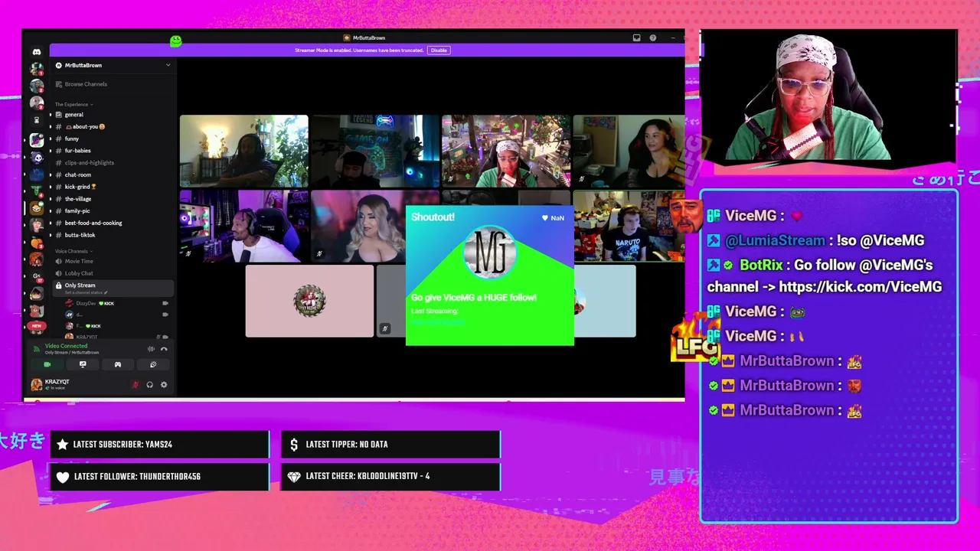Screen dimensions: 980x551
Task: Click pencil icon to set channel status
Action: [x=106, y=292]
